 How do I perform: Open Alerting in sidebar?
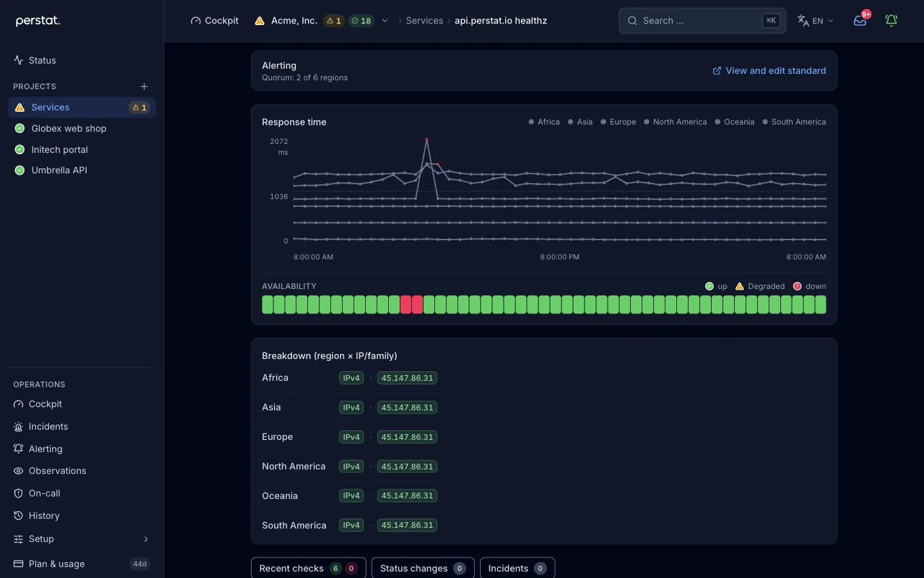(81, 449)
